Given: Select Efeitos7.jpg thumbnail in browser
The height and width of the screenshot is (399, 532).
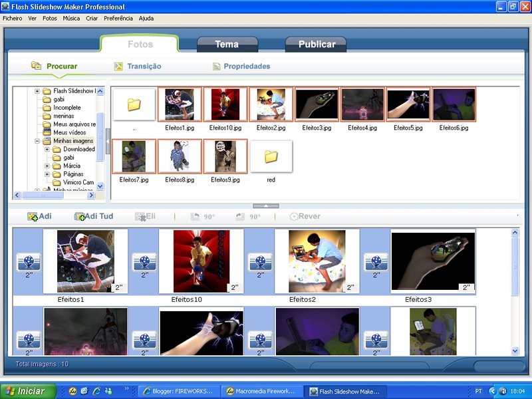Looking at the screenshot, I should pyautogui.click(x=134, y=156).
